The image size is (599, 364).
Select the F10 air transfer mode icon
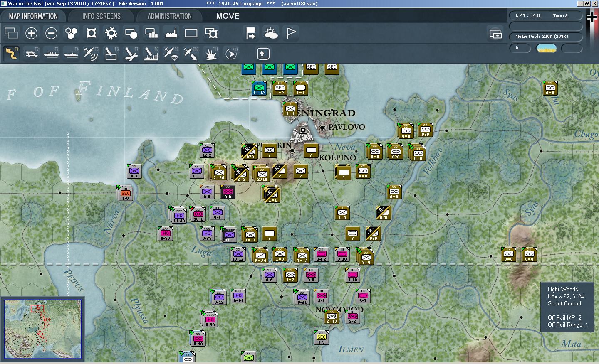point(191,54)
